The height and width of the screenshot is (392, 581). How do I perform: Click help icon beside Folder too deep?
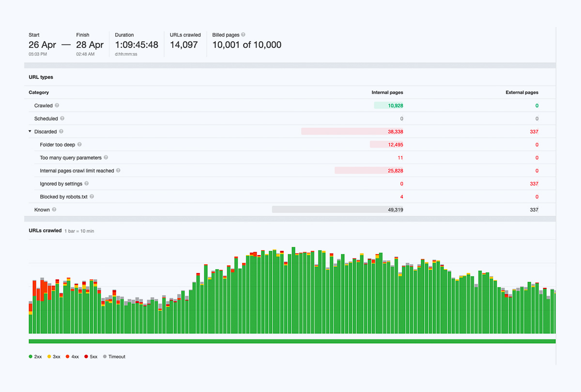pos(79,145)
